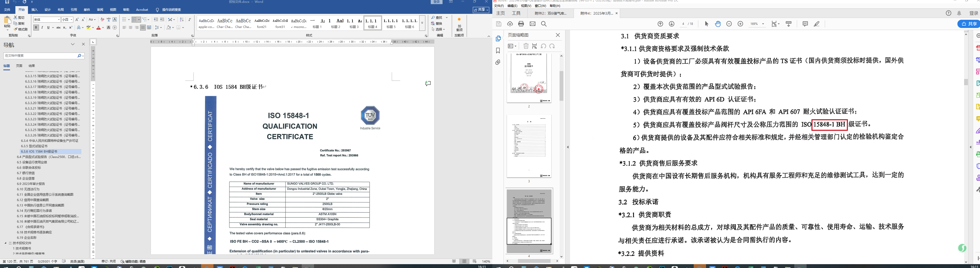Viewport: 980px width, 268px height.
Task: Add a comment with Acrobat's note icon
Action: click(x=805, y=24)
